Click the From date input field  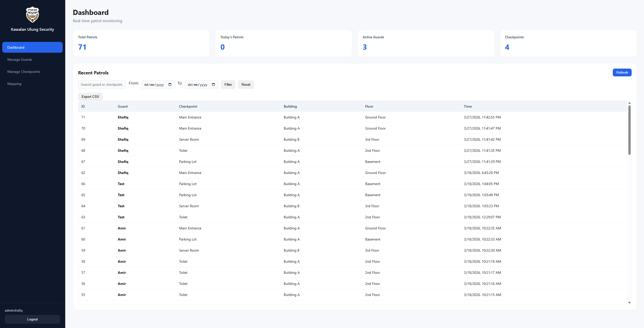pos(154,85)
